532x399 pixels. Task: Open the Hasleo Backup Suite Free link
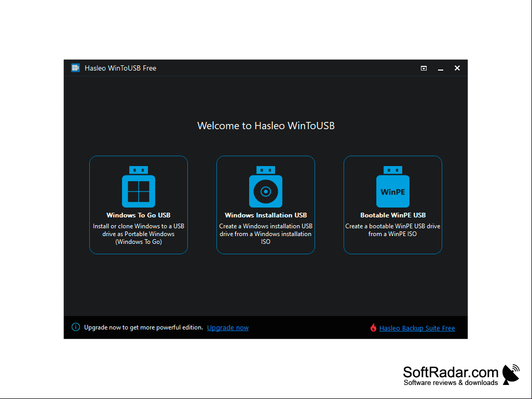click(x=417, y=328)
